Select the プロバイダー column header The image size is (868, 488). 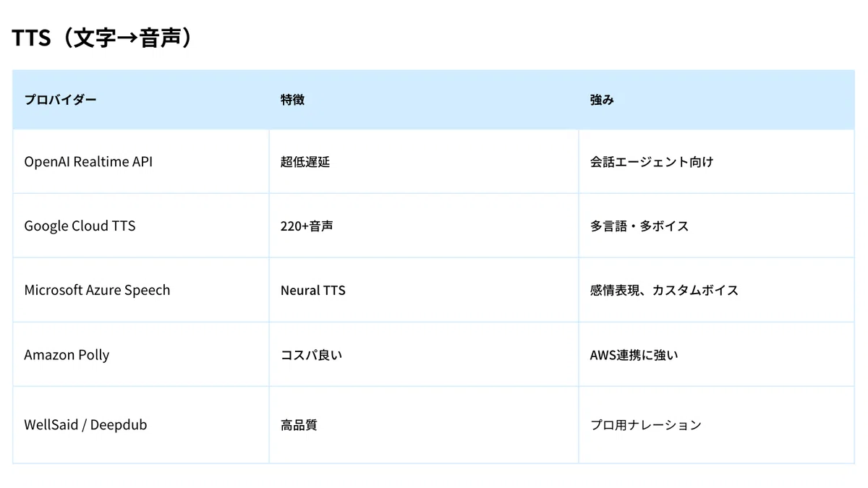pos(141,100)
